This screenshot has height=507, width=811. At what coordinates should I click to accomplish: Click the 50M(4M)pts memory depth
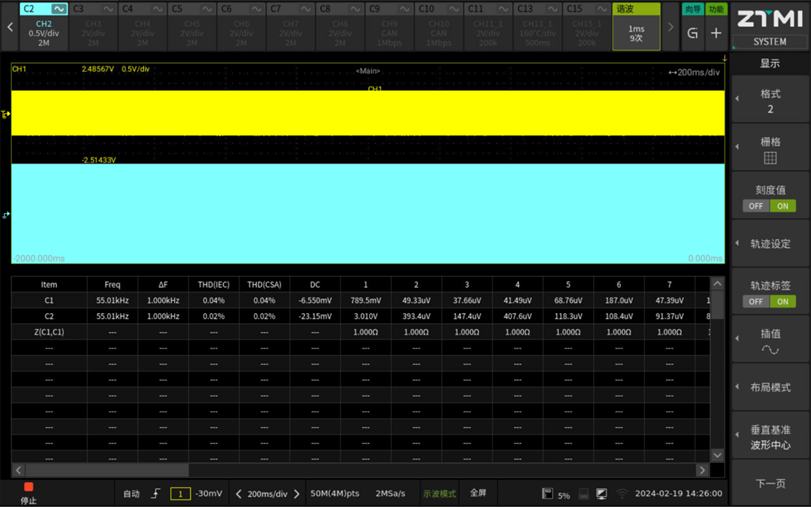click(x=335, y=494)
